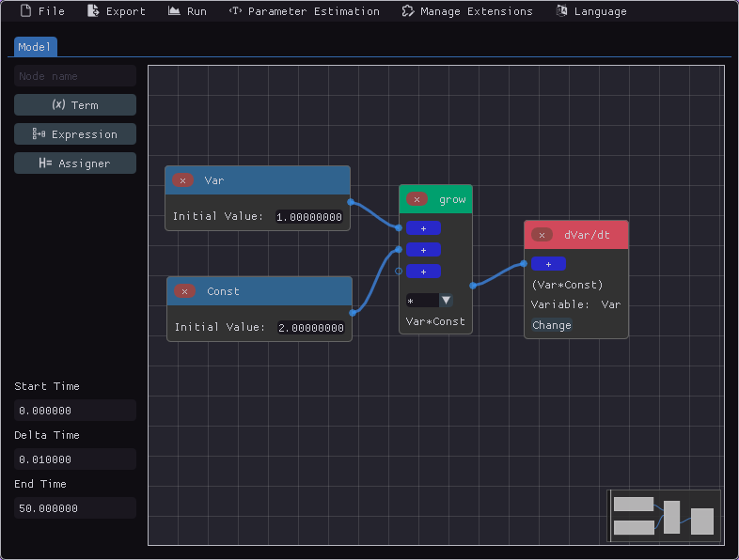
Task: Delete the Var node
Action: pos(182,180)
